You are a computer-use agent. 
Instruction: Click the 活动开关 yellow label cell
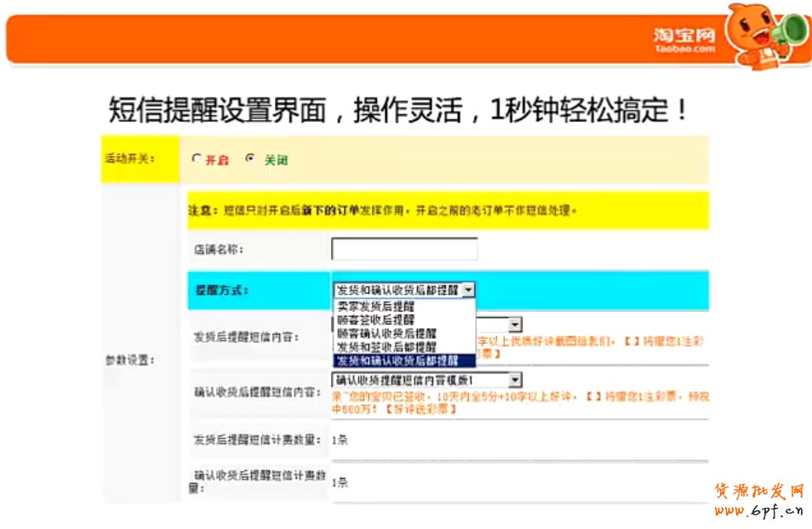[140, 159]
